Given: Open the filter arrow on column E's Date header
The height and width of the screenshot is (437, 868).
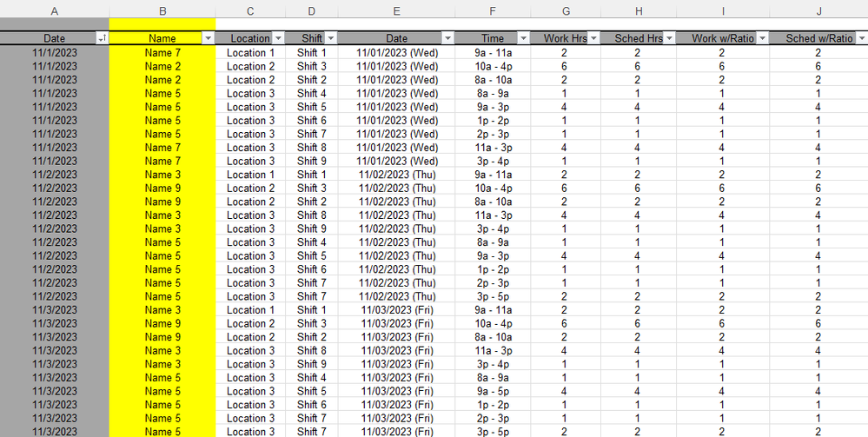Looking at the screenshot, I should point(447,38).
